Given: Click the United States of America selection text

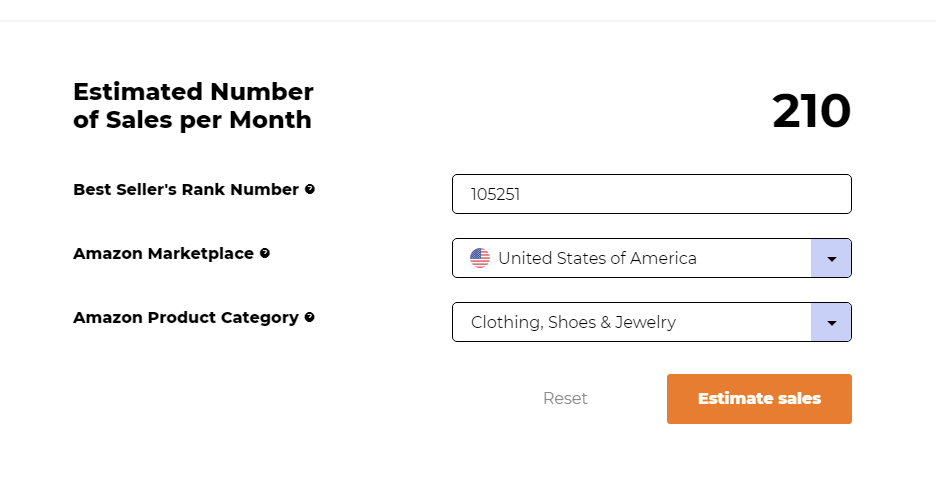Looking at the screenshot, I should (597, 258).
